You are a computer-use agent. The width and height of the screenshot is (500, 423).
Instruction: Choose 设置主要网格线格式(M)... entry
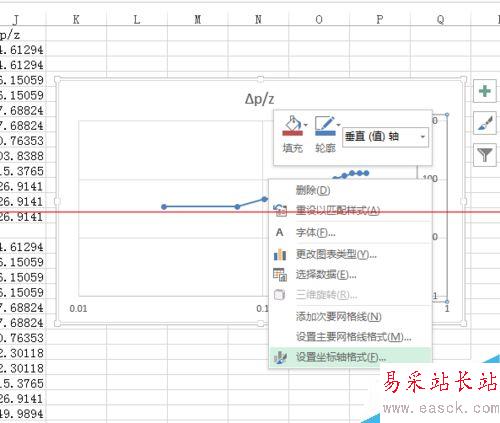350,337
